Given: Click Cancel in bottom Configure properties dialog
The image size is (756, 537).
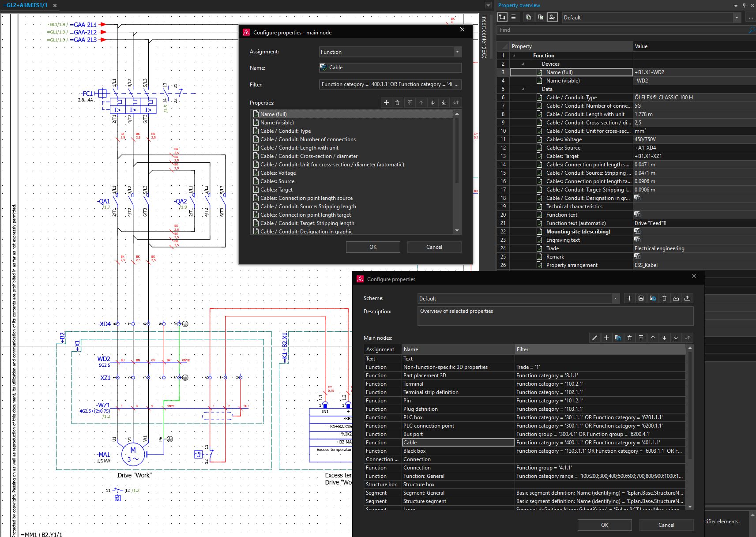Looking at the screenshot, I should point(666,525).
